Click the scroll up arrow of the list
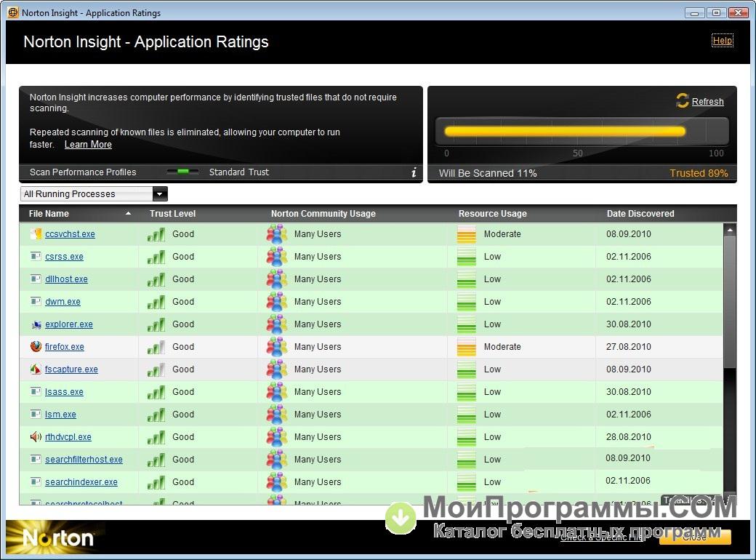The image size is (756, 560). tap(730, 230)
